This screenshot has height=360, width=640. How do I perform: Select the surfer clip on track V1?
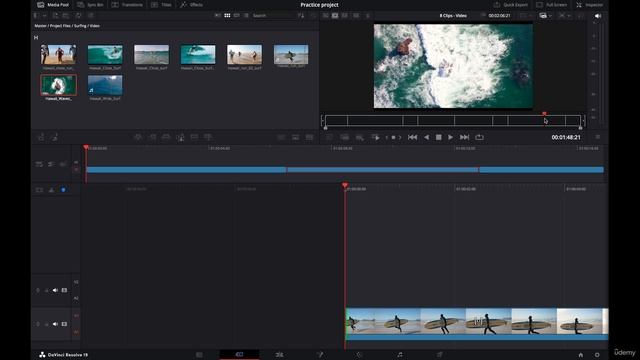point(477,324)
